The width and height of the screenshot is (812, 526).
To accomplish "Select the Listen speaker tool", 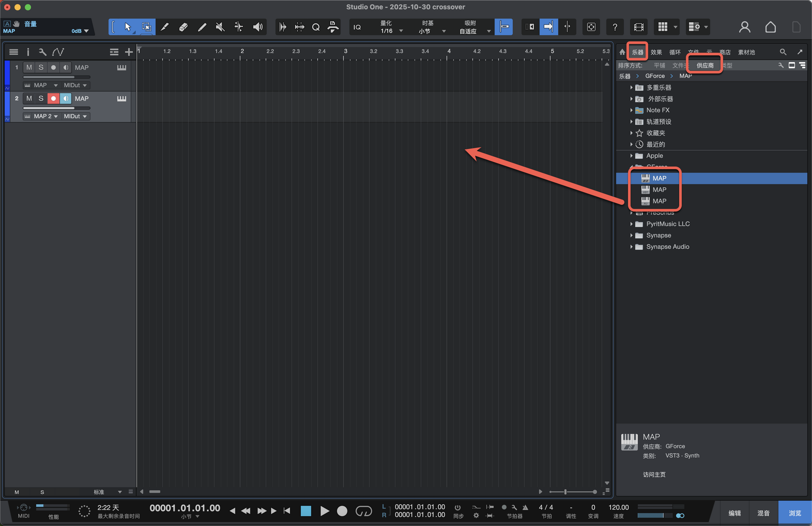I will [x=258, y=27].
